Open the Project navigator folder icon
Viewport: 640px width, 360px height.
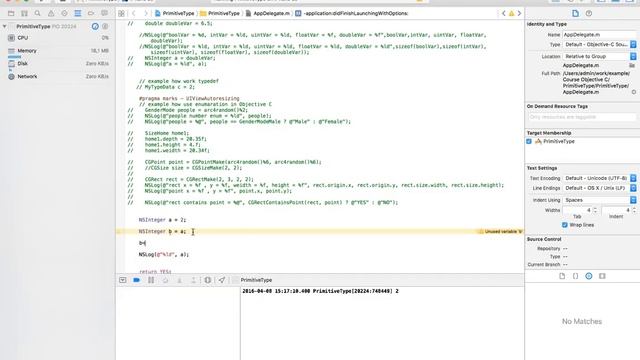[11, 13]
